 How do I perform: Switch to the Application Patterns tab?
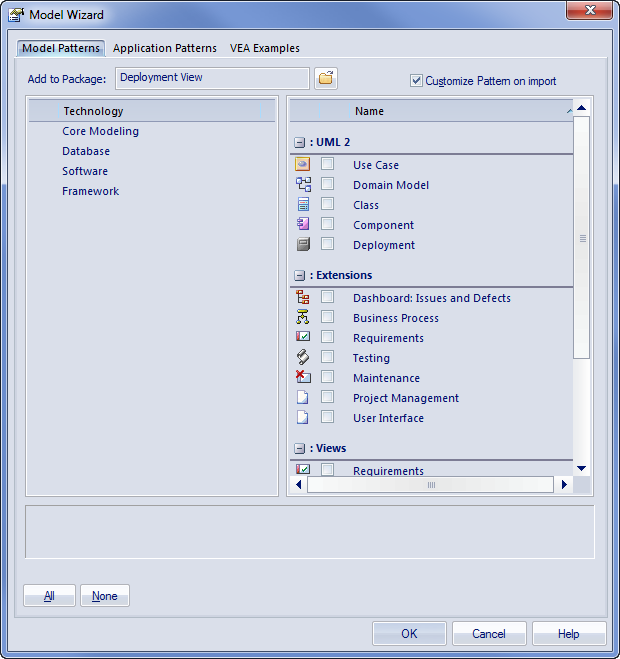pos(165,48)
